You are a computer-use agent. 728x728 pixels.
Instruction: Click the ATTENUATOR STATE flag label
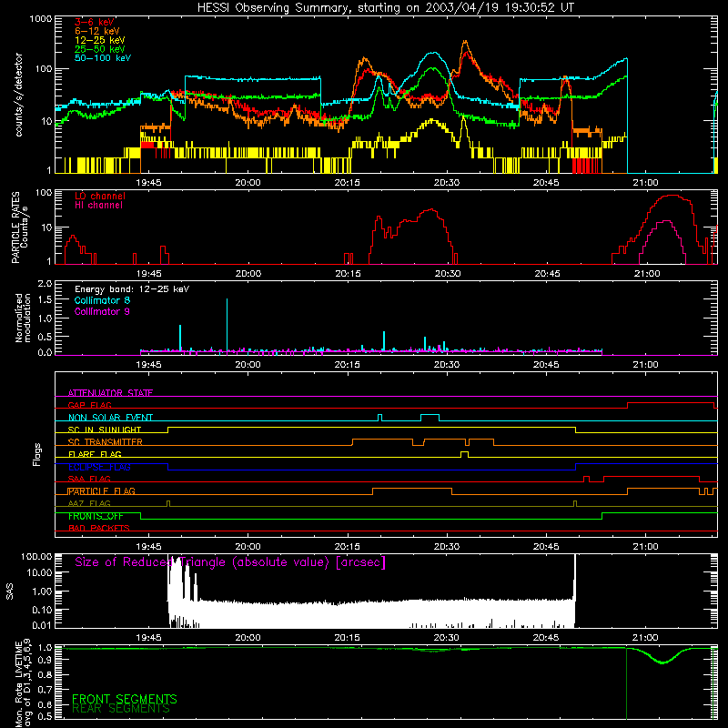[x=110, y=393]
